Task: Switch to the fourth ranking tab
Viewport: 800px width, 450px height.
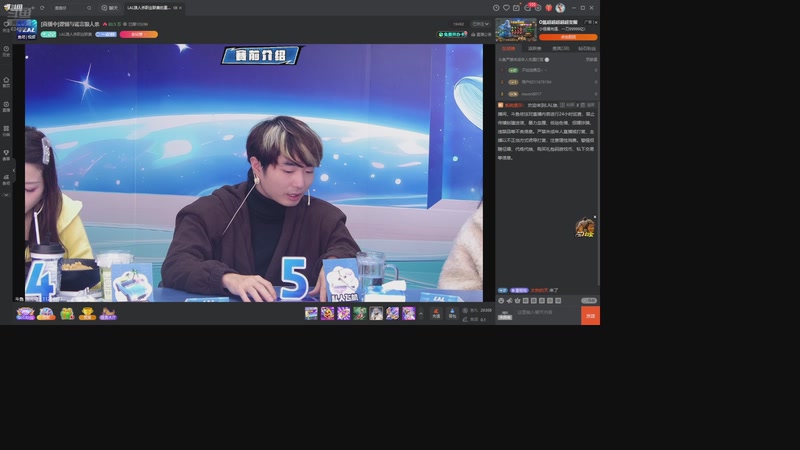Action: (x=587, y=48)
